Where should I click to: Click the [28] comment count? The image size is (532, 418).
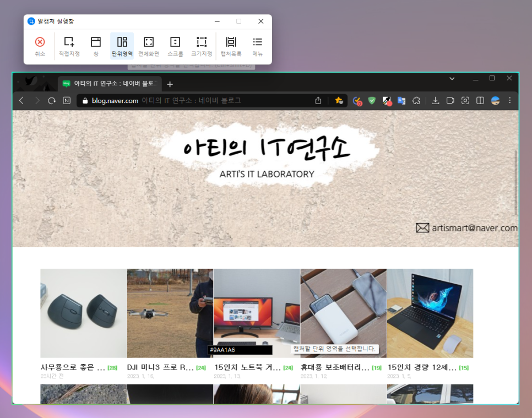click(112, 368)
